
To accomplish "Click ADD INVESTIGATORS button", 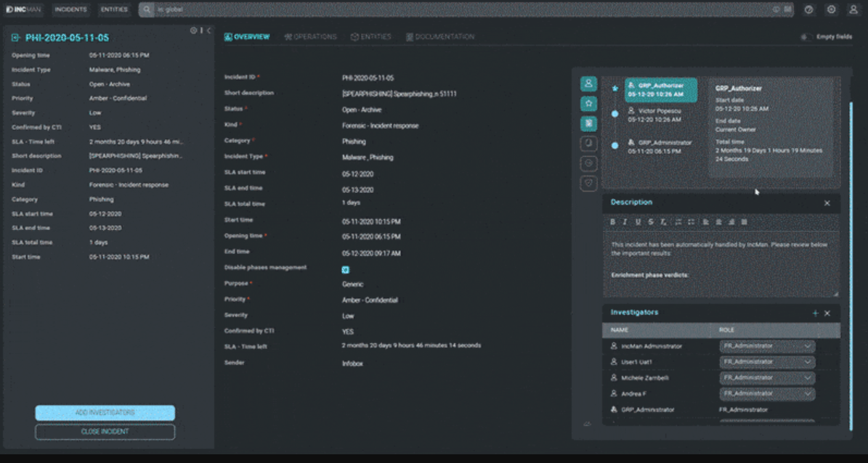I will pos(105,413).
